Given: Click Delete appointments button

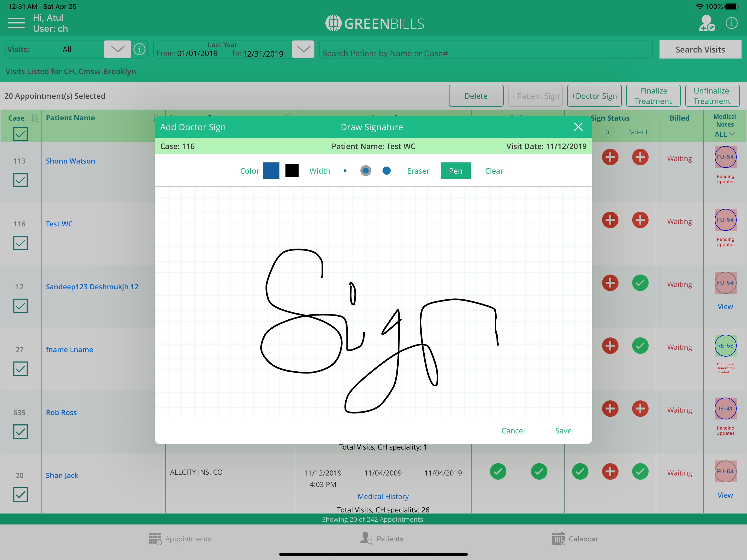Looking at the screenshot, I should pyautogui.click(x=476, y=96).
